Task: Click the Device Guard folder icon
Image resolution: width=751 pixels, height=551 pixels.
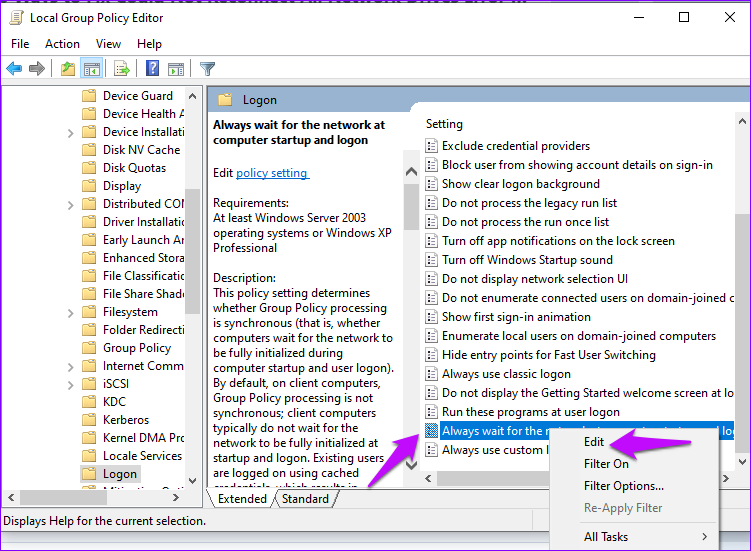Action: [89, 96]
